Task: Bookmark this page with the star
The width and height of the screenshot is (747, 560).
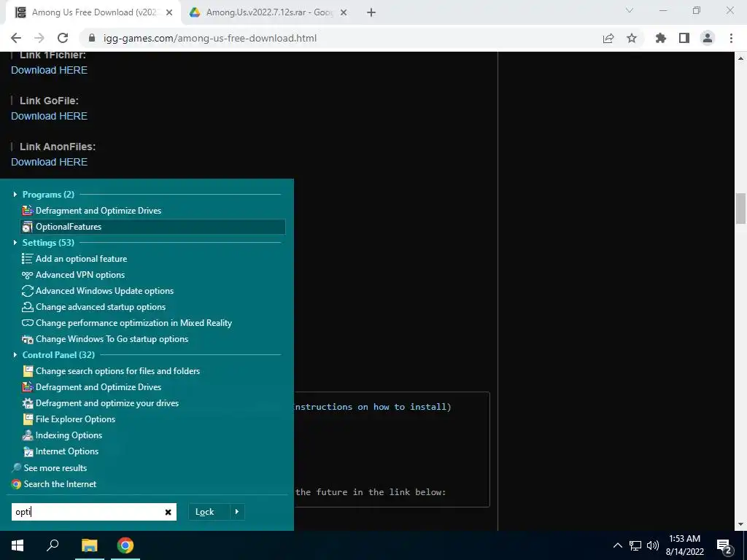Action: click(632, 38)
